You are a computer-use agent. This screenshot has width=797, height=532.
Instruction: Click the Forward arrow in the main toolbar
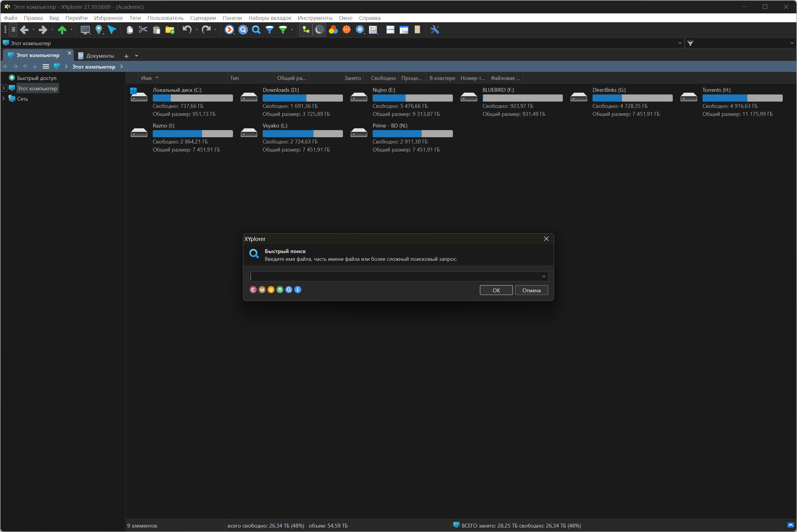click(x=43, y=30)
